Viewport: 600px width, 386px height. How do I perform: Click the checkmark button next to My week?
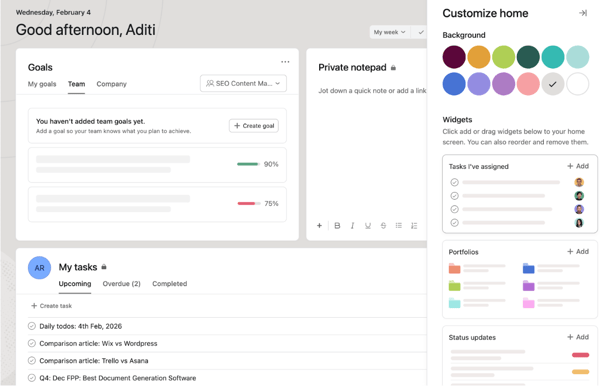(x=421, y=32)
